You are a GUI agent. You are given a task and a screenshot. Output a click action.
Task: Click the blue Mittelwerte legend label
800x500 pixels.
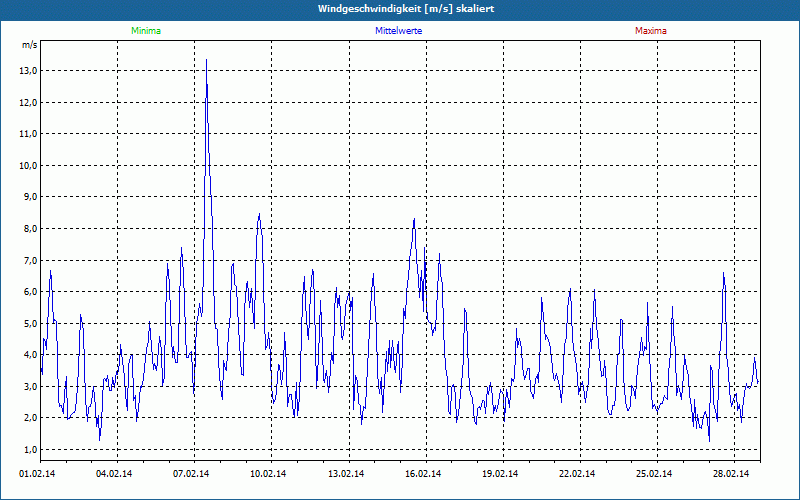click(x=398, y=31)
